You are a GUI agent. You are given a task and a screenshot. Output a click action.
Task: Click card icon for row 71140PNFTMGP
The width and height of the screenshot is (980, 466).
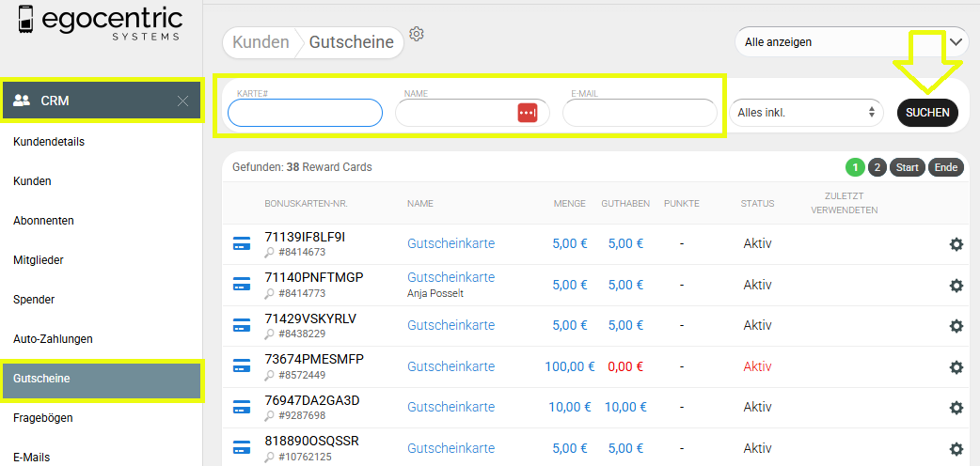242,284
